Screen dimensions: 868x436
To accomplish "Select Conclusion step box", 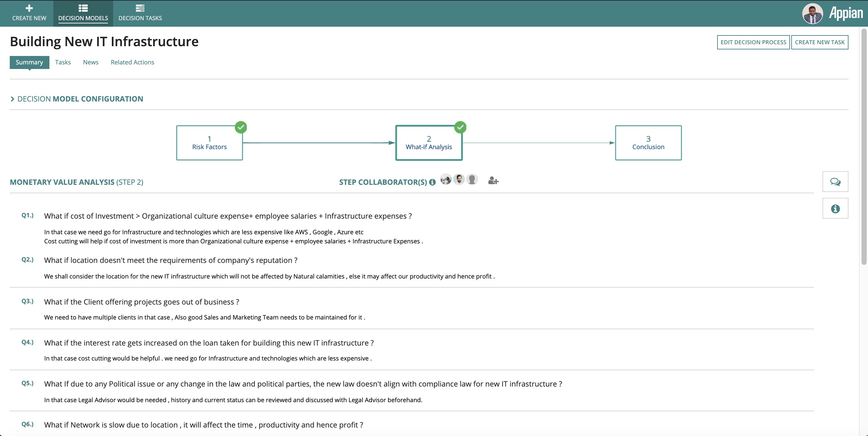I will (x=648, y=143).
